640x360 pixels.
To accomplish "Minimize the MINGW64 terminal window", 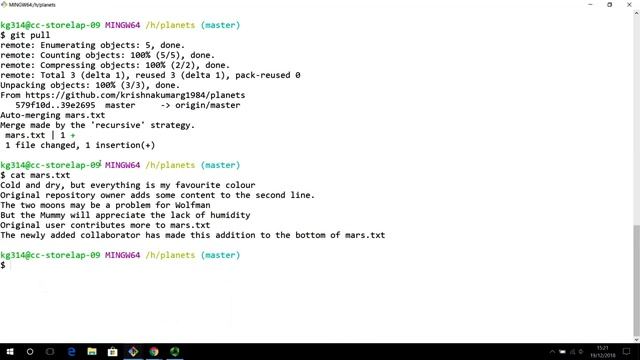I will (590, 4).
